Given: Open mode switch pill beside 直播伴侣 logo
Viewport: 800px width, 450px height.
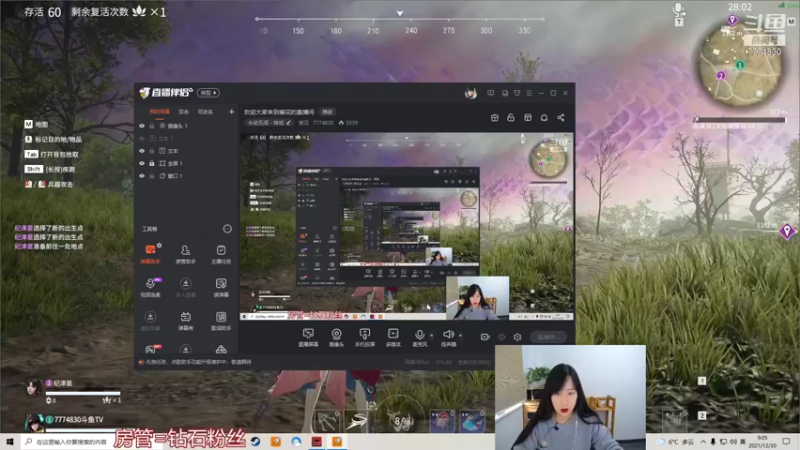Looking at the screenshot, I should (209, 93).
